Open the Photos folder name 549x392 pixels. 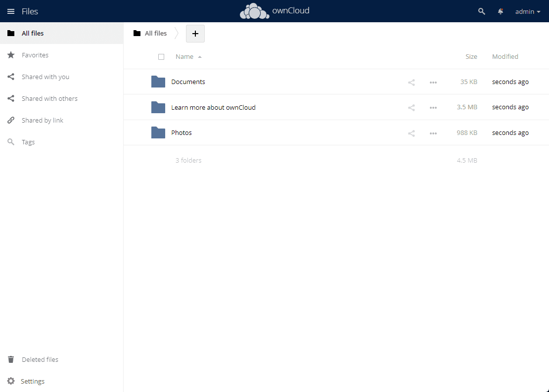click(x=182, y=132)
